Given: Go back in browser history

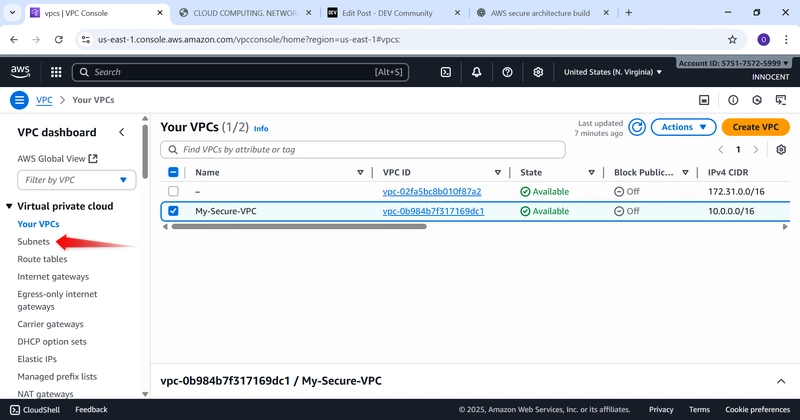Looking at the screenshot, I should pos(14,39).
